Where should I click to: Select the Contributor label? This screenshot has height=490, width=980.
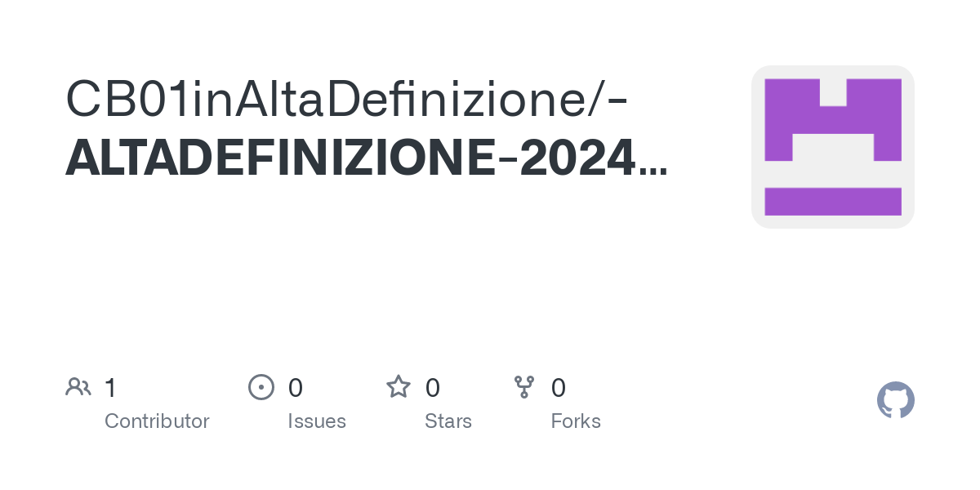pyautogui.click(x=157, y=421)
